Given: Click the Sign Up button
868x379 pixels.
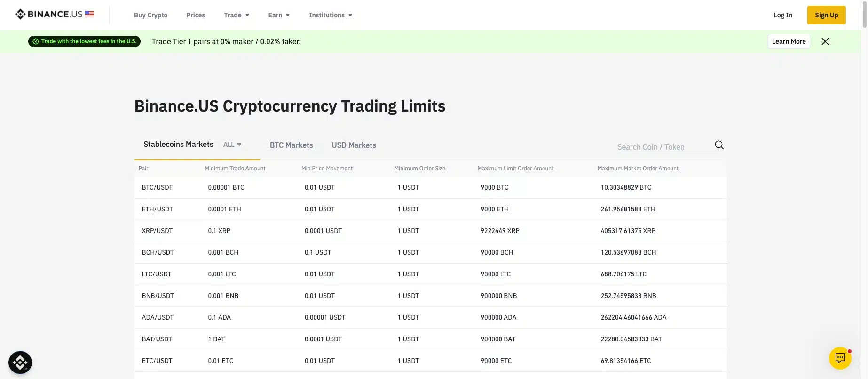Looking at the screenshot, I should pyautogui.click(x=827, y=15).
